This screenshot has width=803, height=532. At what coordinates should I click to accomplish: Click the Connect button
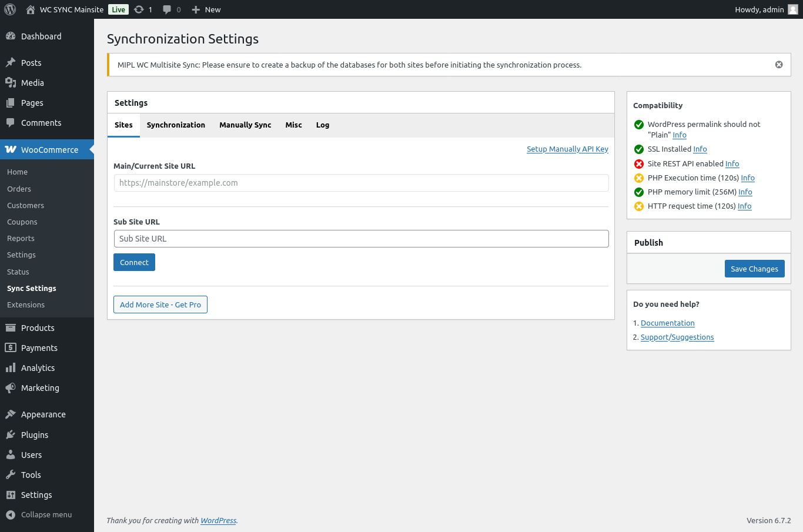click(134, 262)
